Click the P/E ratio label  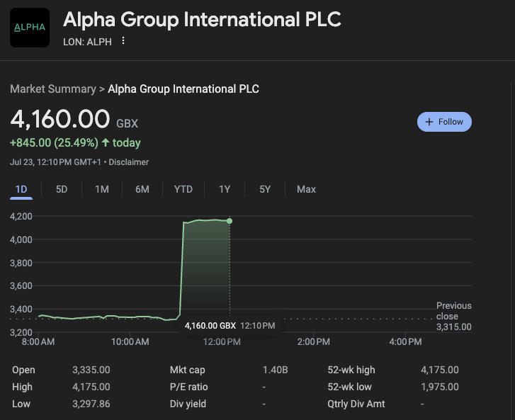pos(189,387)
